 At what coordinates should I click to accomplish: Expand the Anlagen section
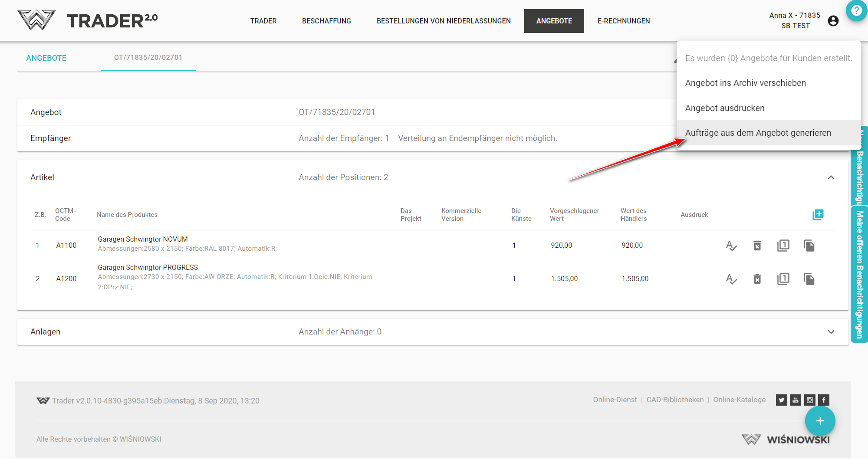tap(831, 332)
